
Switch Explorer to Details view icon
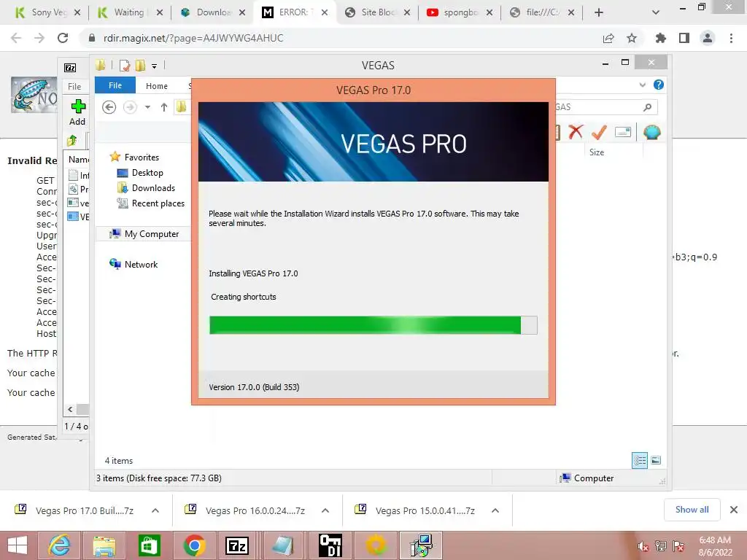[x=639, y=461]
